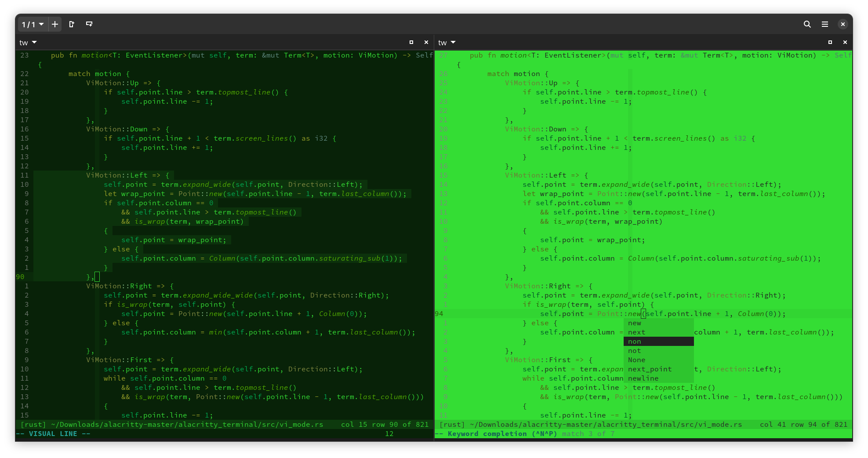Viewport: 868px width, 458px height.
Task: Split the terminal to the right
Action: (x=71, y=24)
